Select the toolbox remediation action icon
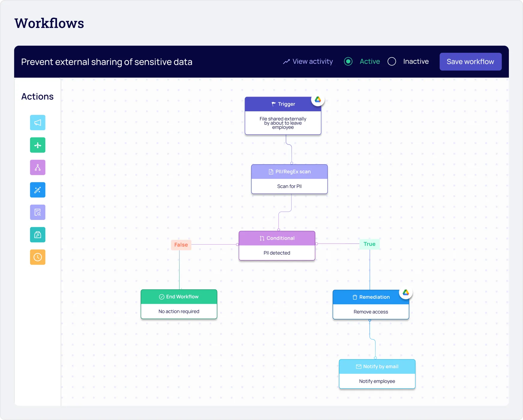Viewport: 523px width, 420px height. coord(37,235)
